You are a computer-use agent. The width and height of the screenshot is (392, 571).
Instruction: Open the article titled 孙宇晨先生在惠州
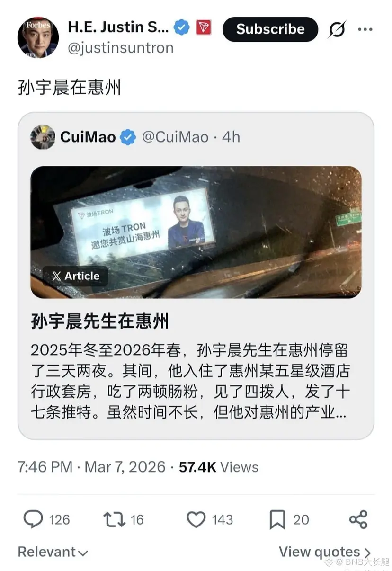pos(100,322)
